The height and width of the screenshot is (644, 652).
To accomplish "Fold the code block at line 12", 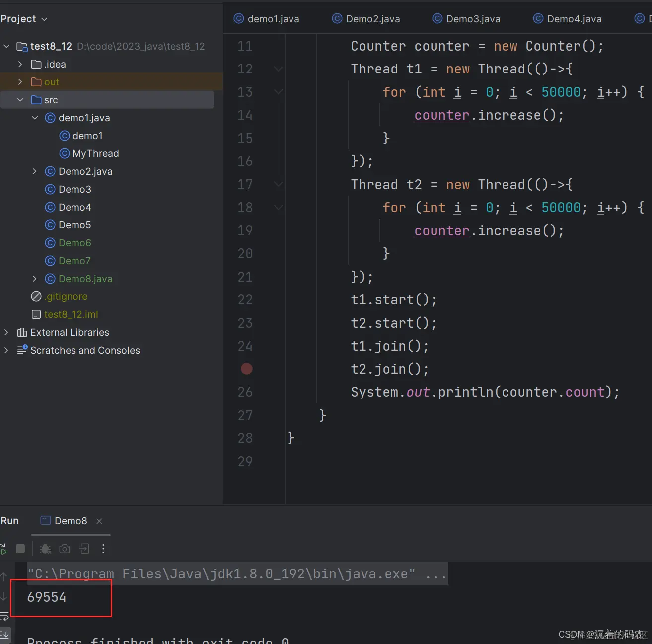I will tap(278, 69).
